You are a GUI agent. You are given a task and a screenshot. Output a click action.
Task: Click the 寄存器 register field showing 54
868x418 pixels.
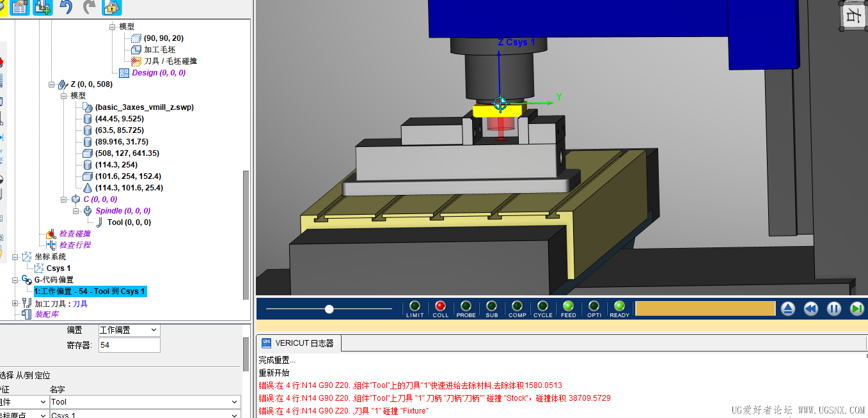click(129, 345)
